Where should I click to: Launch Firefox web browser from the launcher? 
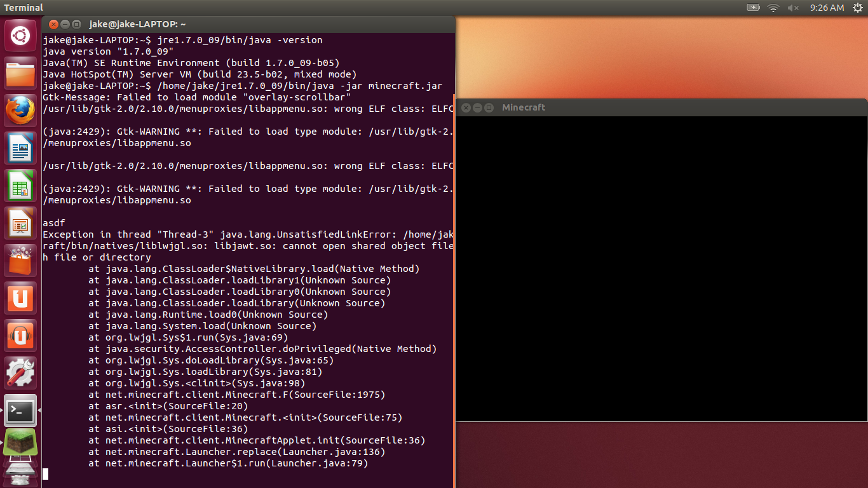point(20,111)
